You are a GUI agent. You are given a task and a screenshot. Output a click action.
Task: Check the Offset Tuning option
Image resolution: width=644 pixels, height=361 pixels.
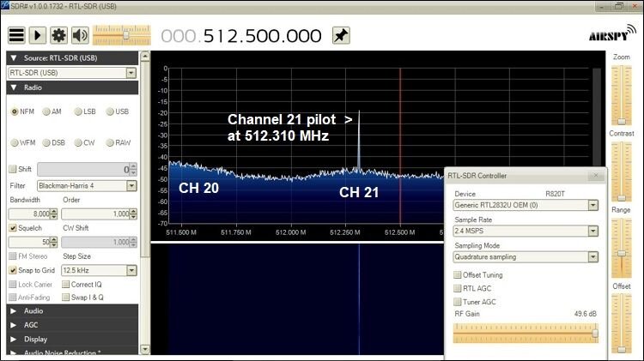pos(457,275)
